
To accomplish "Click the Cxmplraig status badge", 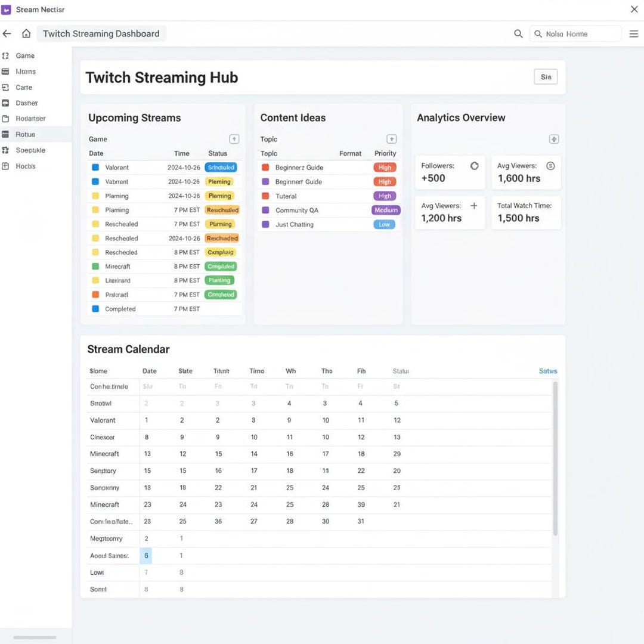I will point(221,253).
